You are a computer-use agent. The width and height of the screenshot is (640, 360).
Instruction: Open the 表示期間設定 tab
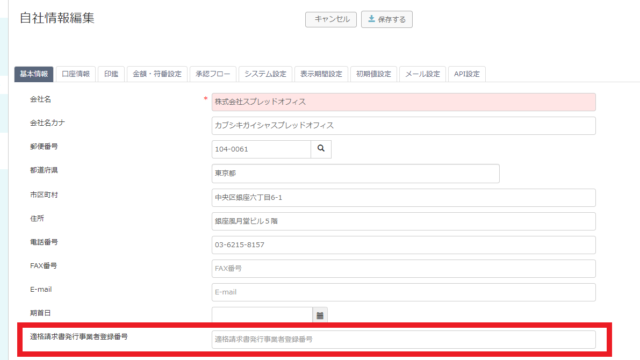tap(321, 74)
